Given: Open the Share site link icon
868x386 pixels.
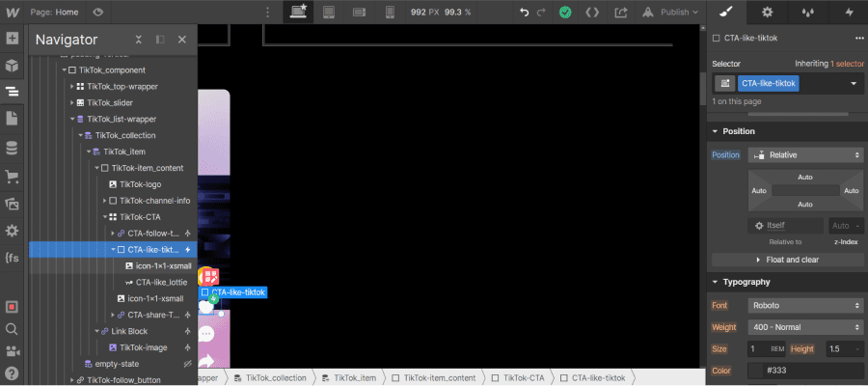Looking at the screenshot, I should 621,12.
